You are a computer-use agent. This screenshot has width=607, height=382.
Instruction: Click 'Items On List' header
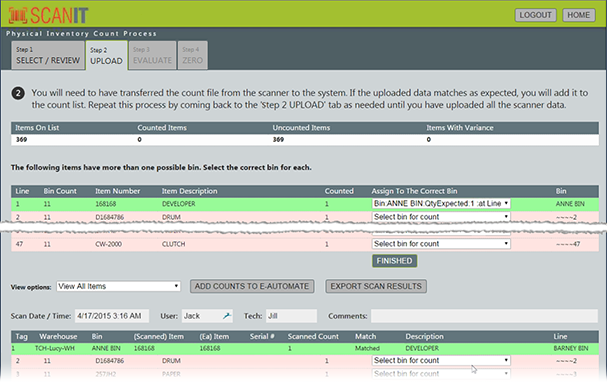click(37, 128)
